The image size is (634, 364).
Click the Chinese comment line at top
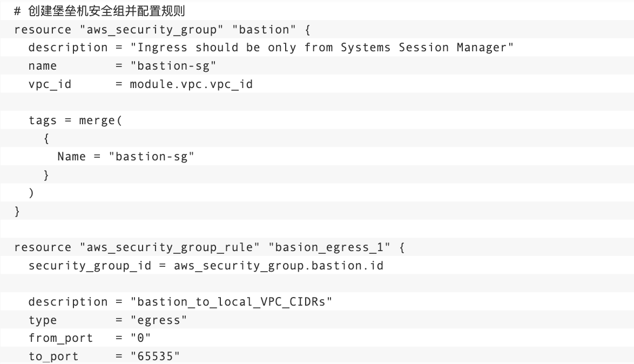click(x=99, y=11)
